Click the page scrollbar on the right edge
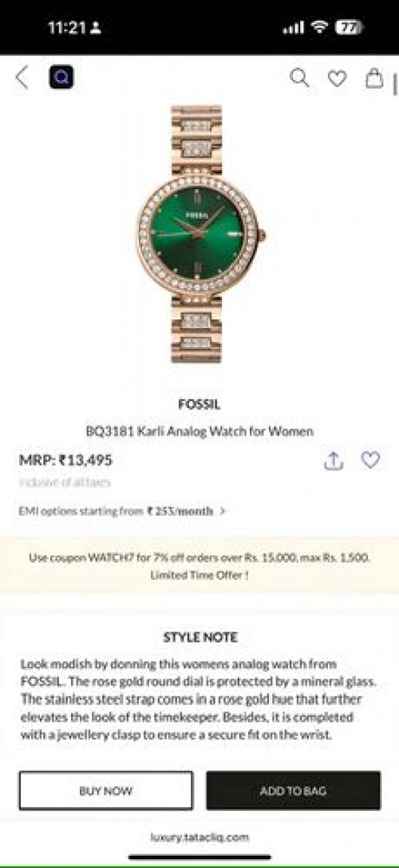Viewport: 399px width, 868px height. tap(395, 84)
